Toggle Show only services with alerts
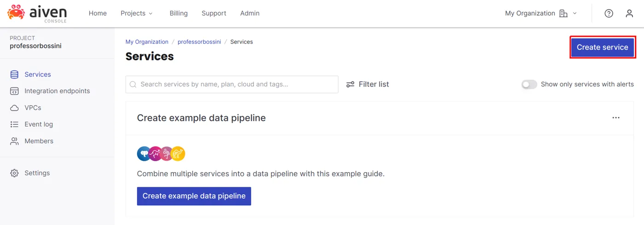 [x=529, y=84]
